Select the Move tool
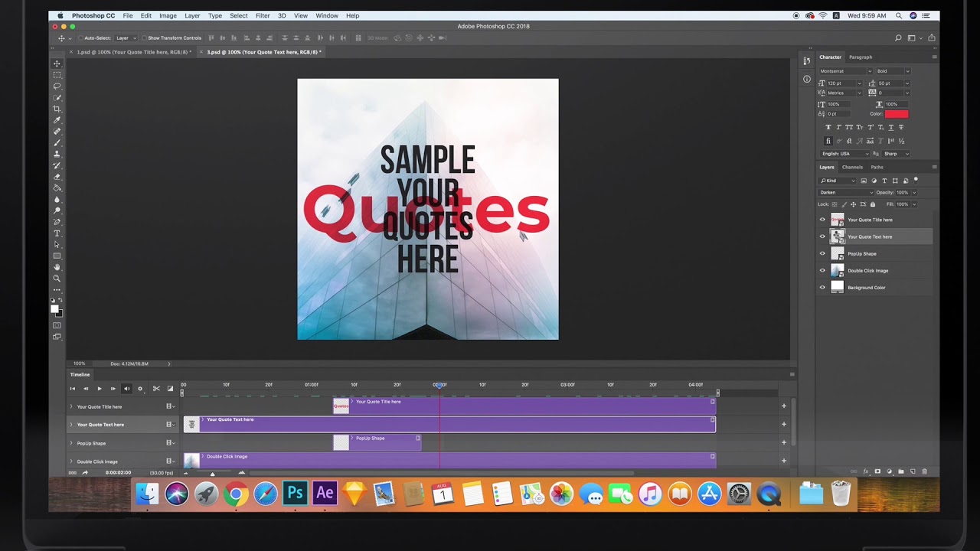 (x=57, y=64)
